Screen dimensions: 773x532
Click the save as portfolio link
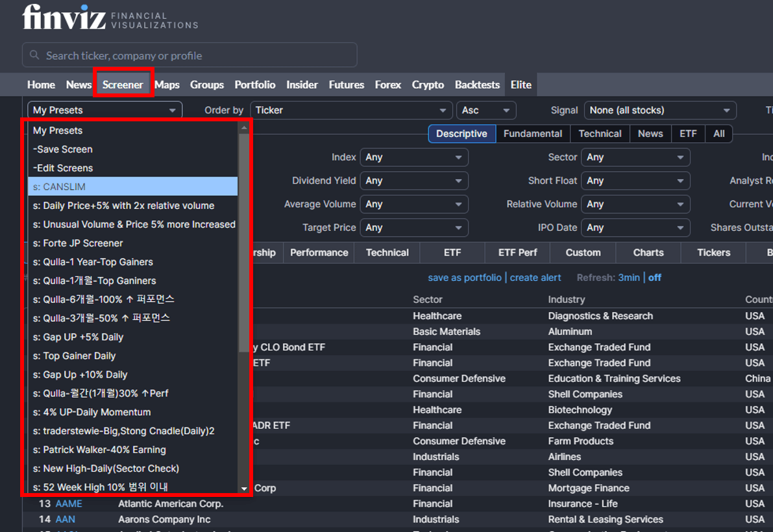(x=465, y=277)
